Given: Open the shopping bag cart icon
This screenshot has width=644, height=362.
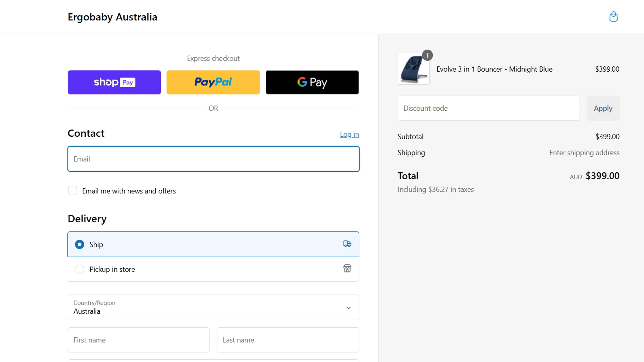Looking at the screenshot, I should coord(613,17).
